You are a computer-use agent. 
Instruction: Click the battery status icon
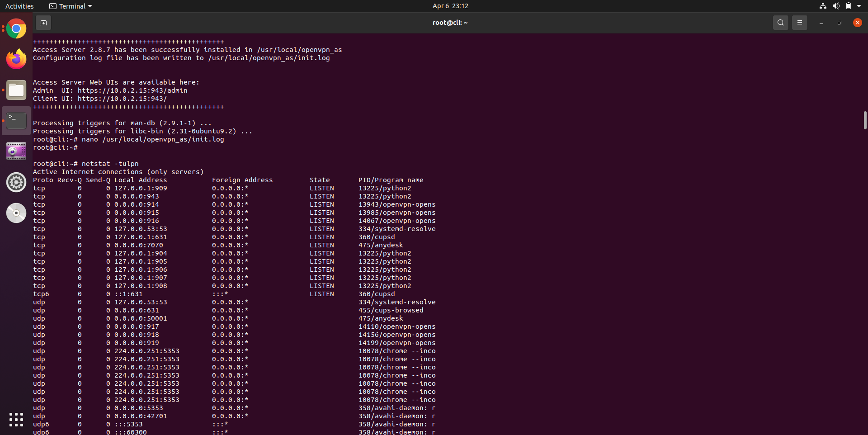849,6
